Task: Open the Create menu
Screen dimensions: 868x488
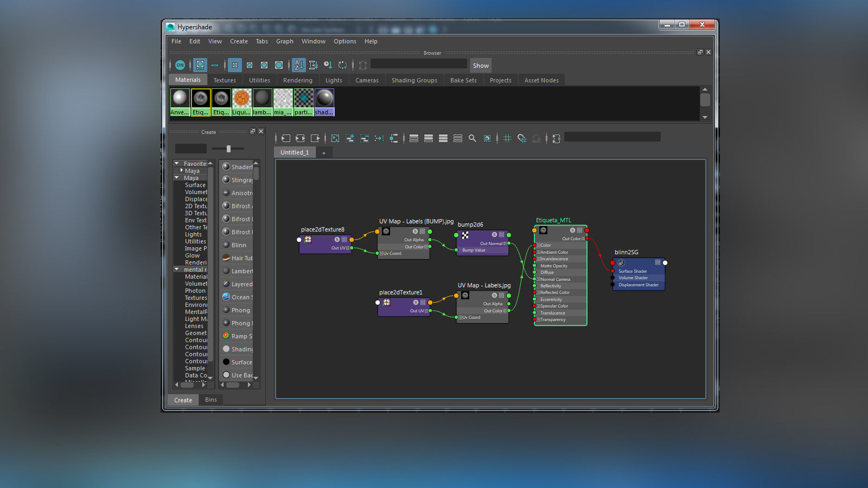Action: [239, 41]
